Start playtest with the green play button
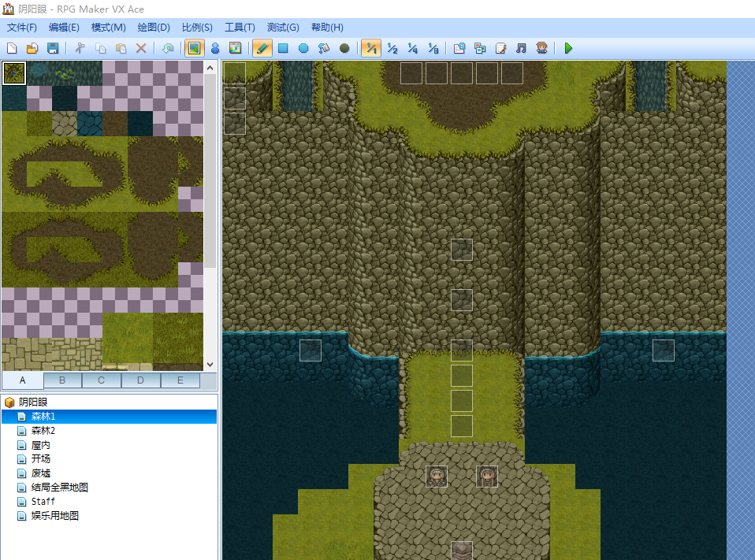755x560 pixels. (x=568, y=48)
